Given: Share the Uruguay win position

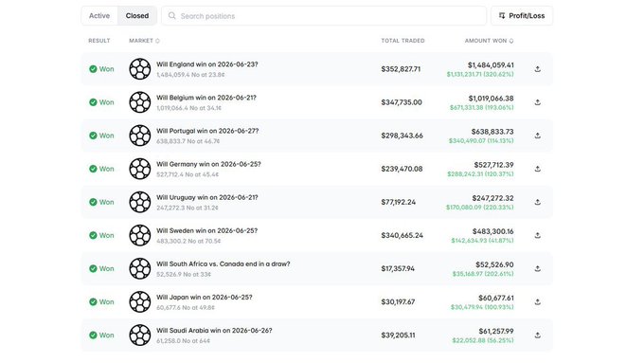Looking at the screenshot, I should (x=538, y=202).
